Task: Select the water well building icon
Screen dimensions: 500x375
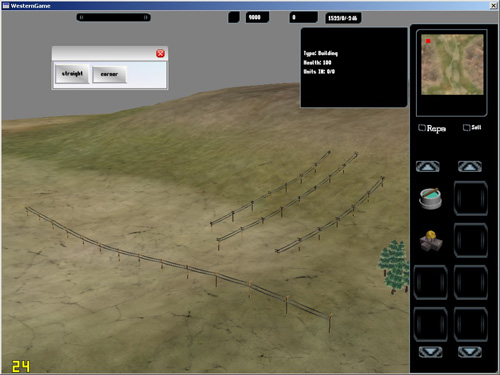Action: point(430,198)
